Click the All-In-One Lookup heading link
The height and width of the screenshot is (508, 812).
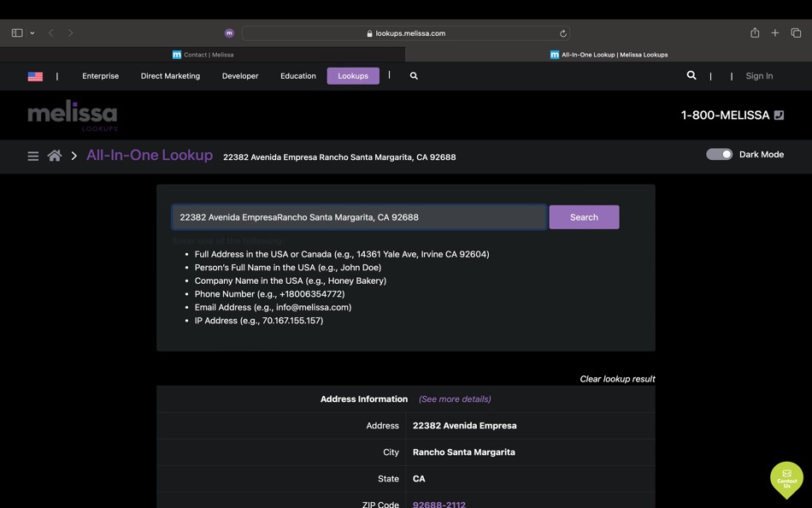[x=150, y=155]
